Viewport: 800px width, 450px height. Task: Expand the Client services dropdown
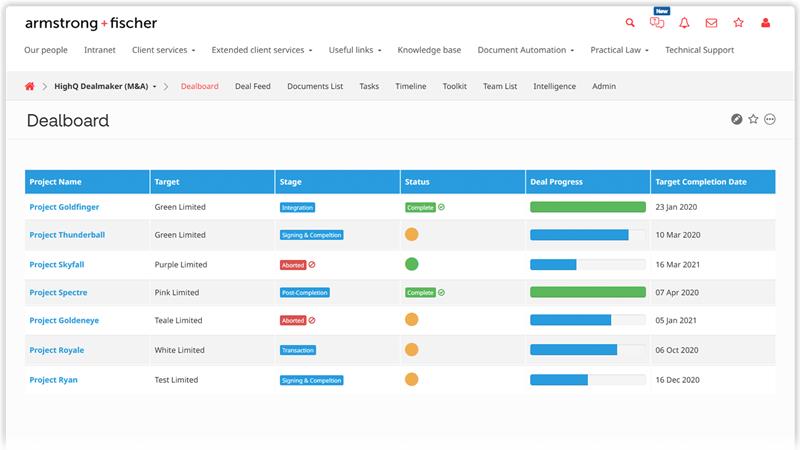click(x=163, y=50)
